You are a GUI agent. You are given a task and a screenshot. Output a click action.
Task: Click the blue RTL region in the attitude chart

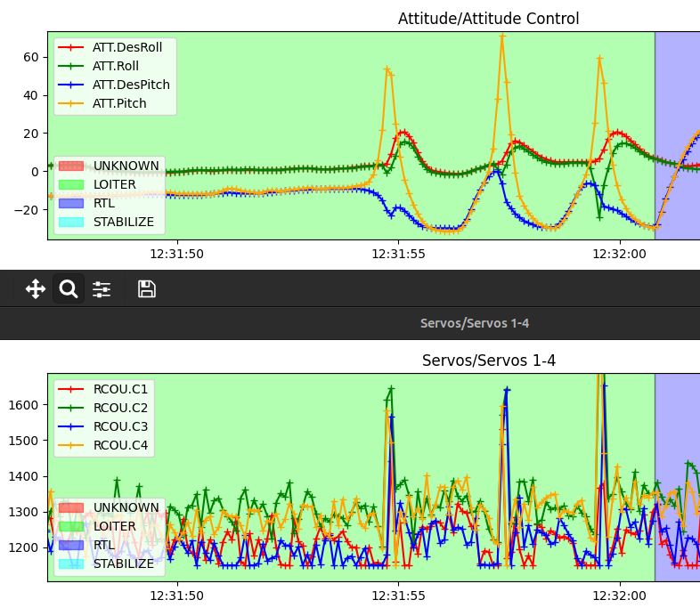point(677,107)
